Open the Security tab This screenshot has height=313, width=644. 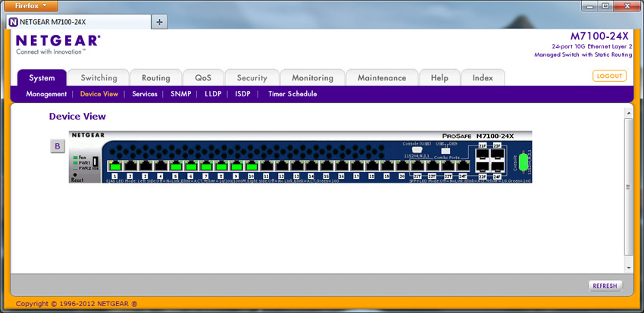[x=252, y=77]
